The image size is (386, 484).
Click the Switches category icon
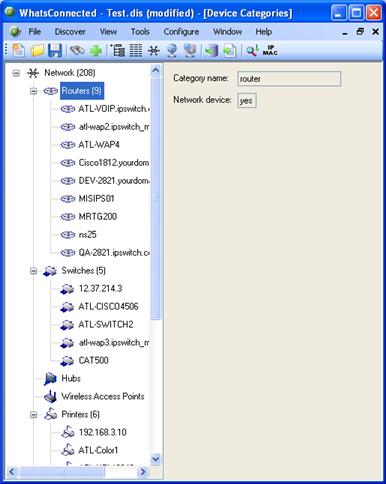pyautogui.click(x=50, y=271)
